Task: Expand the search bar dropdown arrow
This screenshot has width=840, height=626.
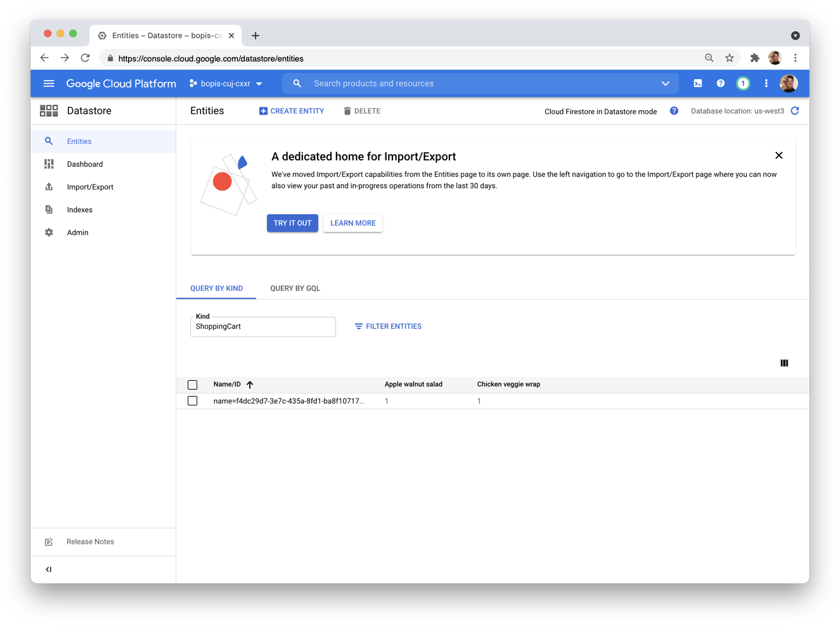Action: [665, 84]
